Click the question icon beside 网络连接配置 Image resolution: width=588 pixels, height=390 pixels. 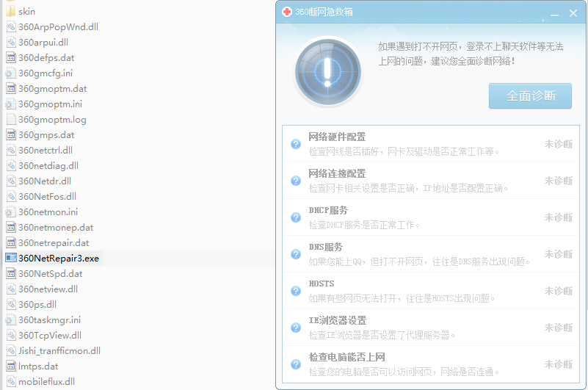(296, 181)
